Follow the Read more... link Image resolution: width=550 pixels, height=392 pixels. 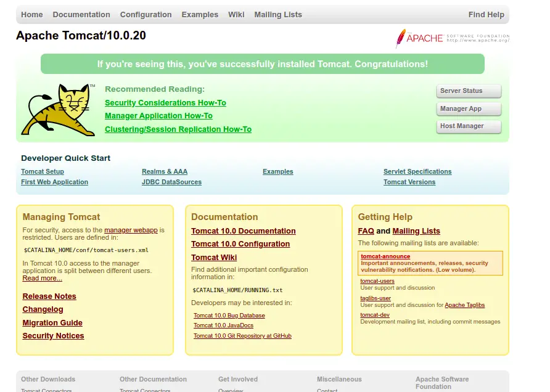click(x=42, y=279)
